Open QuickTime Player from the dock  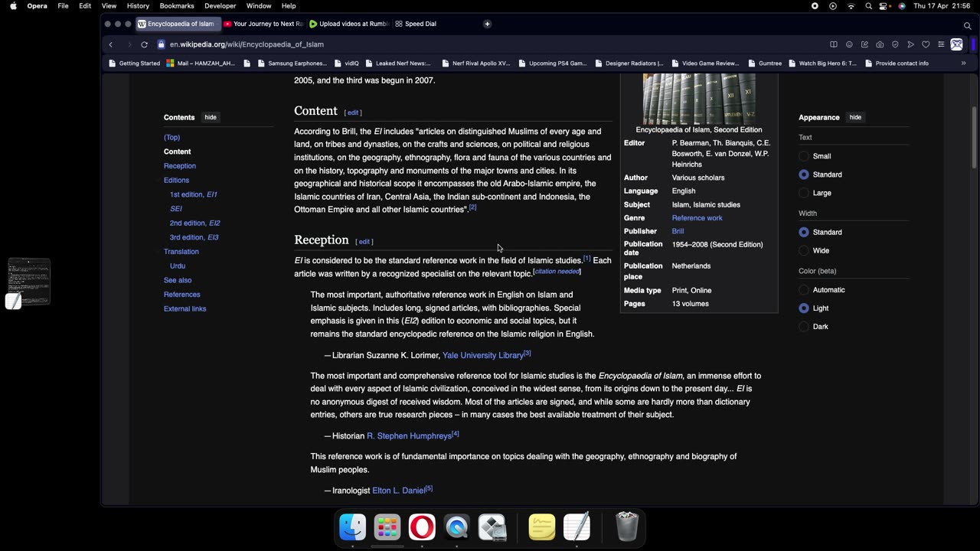(457, 527)
